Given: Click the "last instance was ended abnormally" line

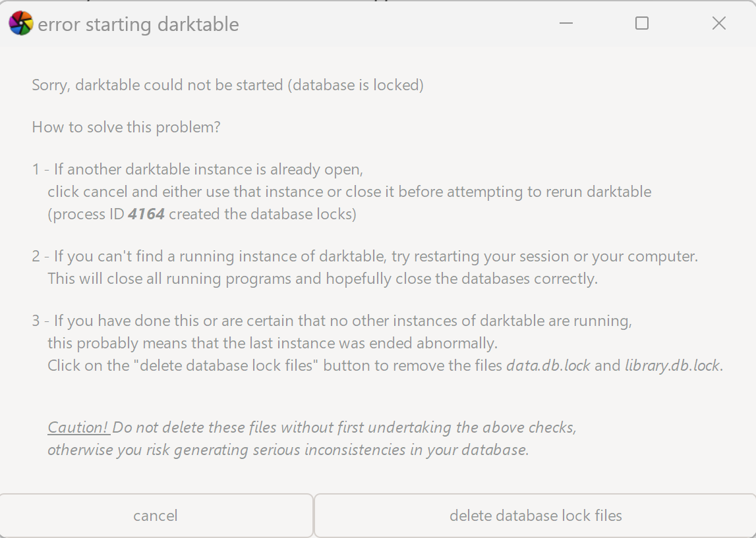Looking at the screenshot, I should point(272,343).
